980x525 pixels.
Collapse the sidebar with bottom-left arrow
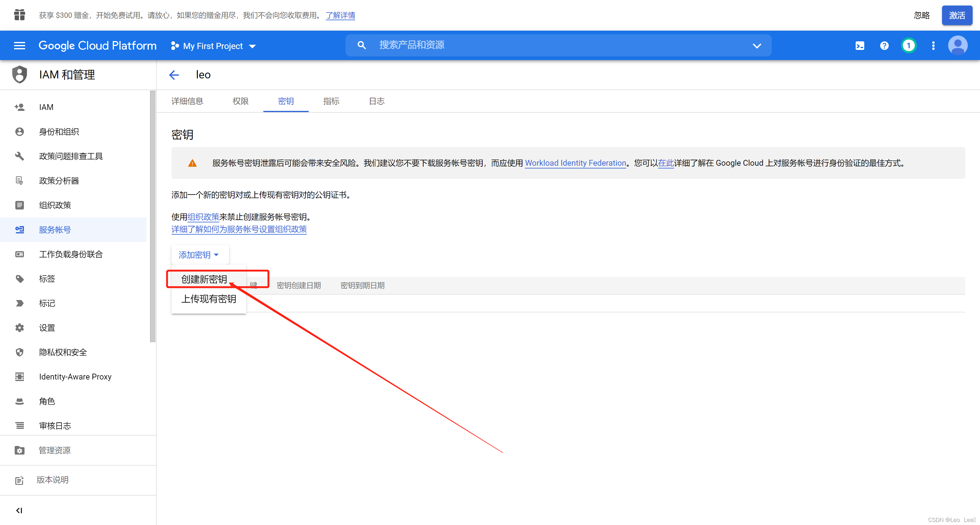point(19,510)
